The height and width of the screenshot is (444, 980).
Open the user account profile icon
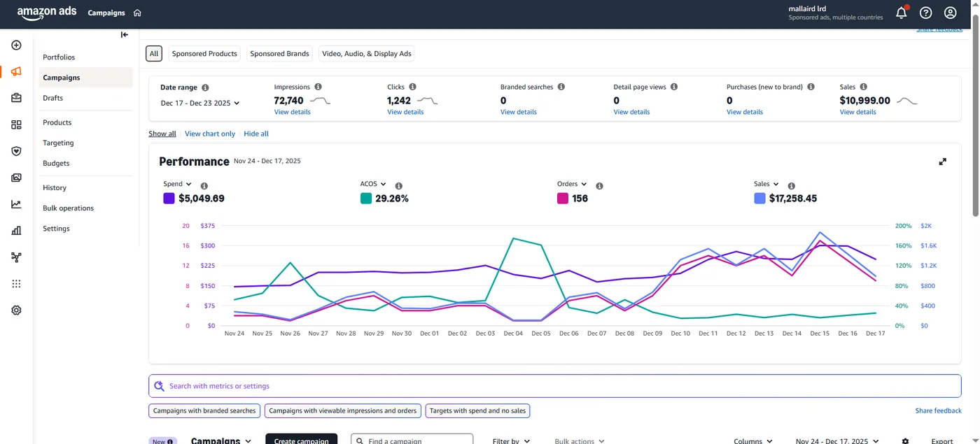(951, 13)
